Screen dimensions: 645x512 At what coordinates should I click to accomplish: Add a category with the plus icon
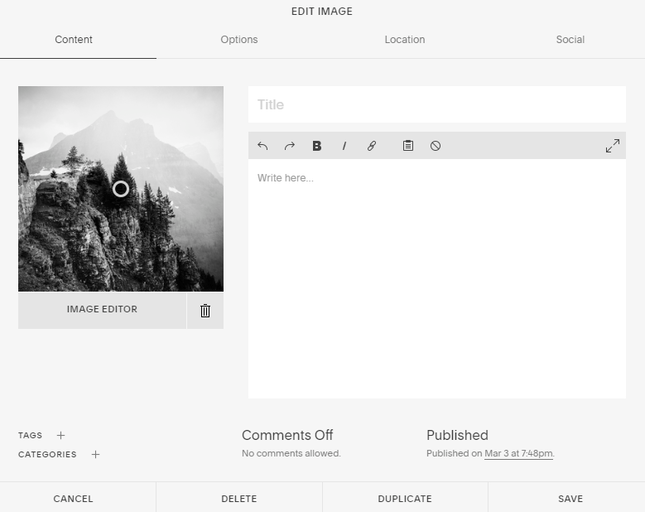pos(96,455)
